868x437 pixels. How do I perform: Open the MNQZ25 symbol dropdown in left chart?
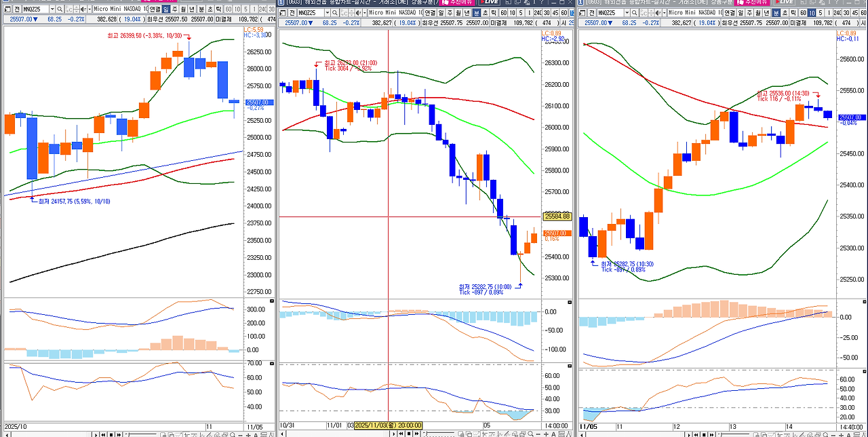pyautogui.click(x=52, y=9)
